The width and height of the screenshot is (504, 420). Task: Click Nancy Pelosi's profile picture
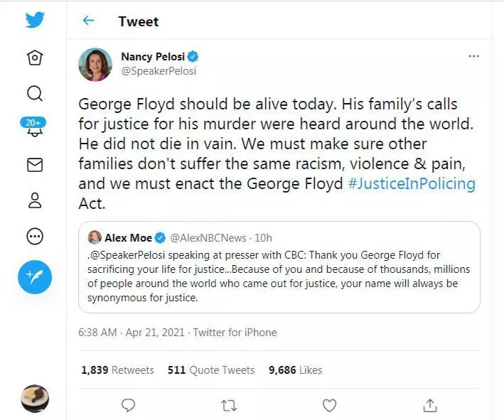pyautogui.click(x=95, y=64)
